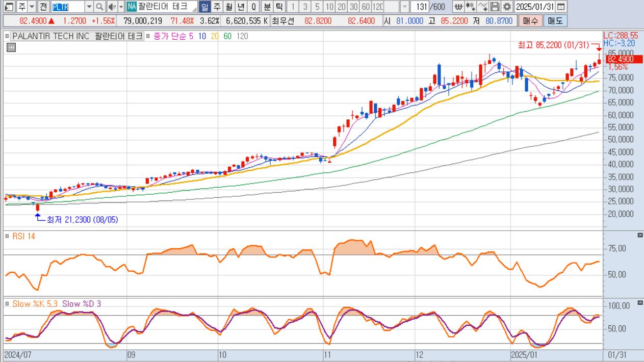Image resolution: width=644 pixels, height=362 pixels.
Task: Select the 5 interval button
Action: pos(317,7)
